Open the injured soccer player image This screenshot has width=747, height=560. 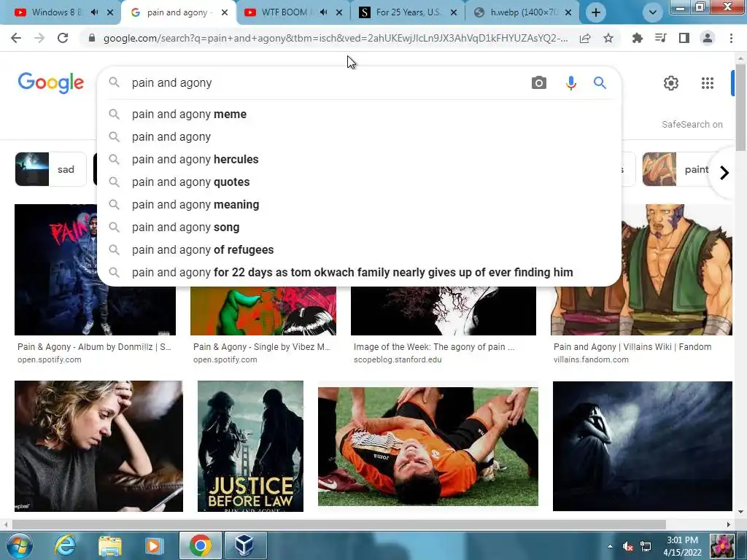[x=427, y=446]
